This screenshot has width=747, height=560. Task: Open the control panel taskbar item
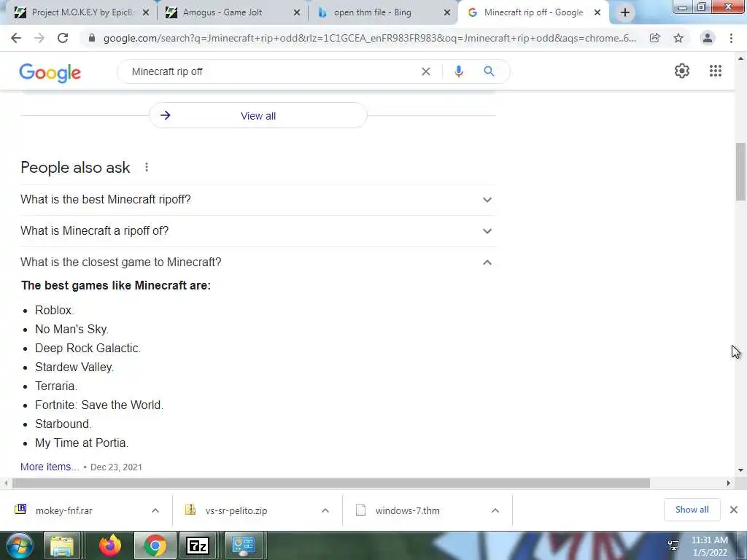click(x=243, y=545)
